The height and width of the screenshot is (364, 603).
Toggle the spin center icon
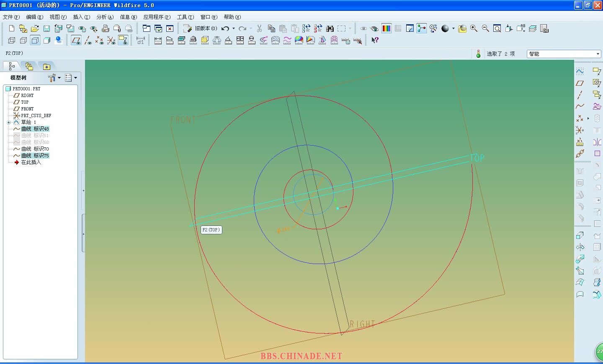(x=422, y=28)
